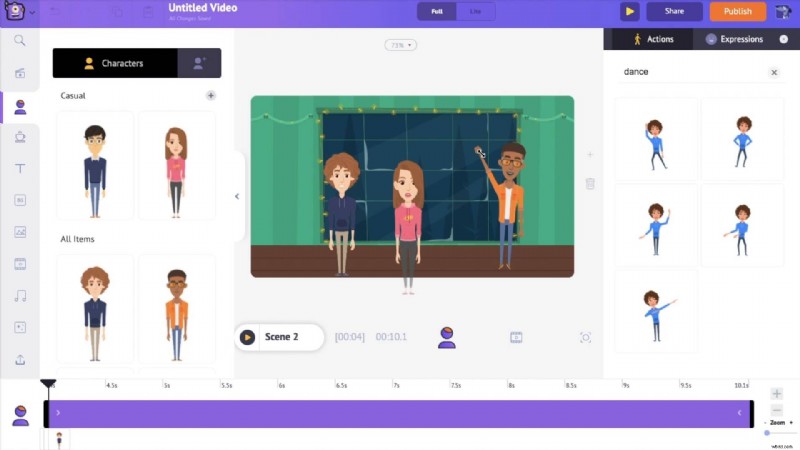
Task: Open the Upload sidebar icon
Action: (20, 360)
